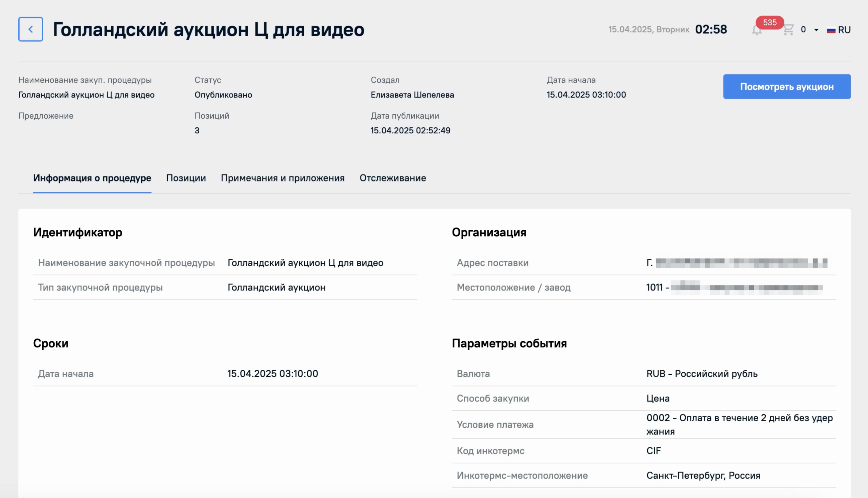Expand the dropdown caret beside cart count
Image resolution: width=868 pixels, height=498 pixels.
click(x=816, y=30)
